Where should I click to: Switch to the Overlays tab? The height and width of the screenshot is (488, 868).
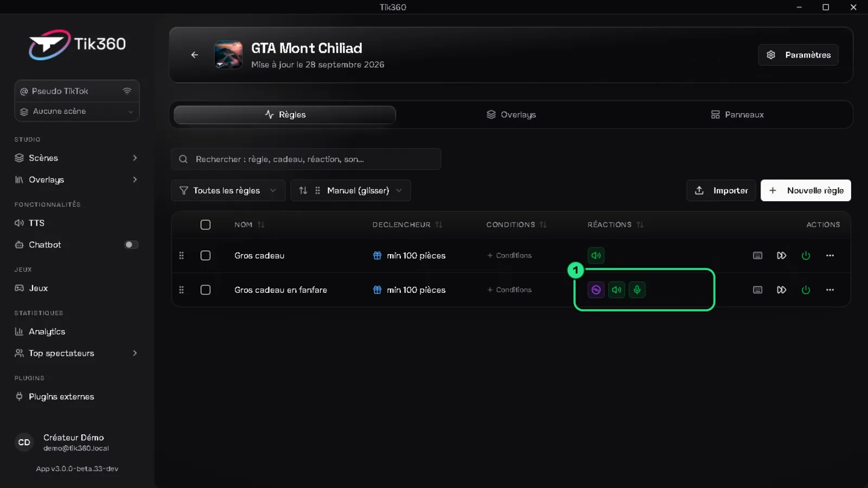pyautogui.click(x=511, y=114)
